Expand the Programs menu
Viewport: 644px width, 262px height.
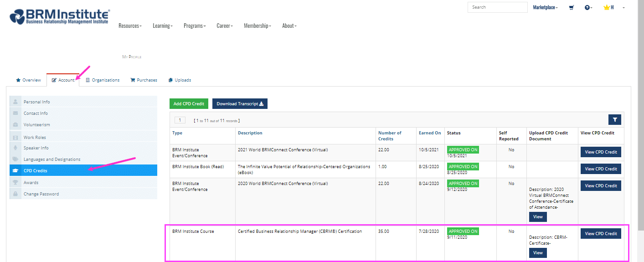195,26
